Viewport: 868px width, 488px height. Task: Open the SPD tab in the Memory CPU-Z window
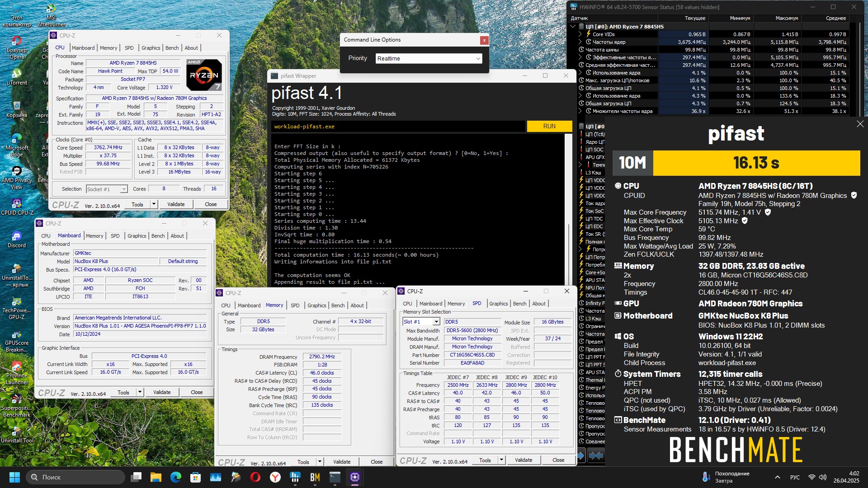pos(295,305)
